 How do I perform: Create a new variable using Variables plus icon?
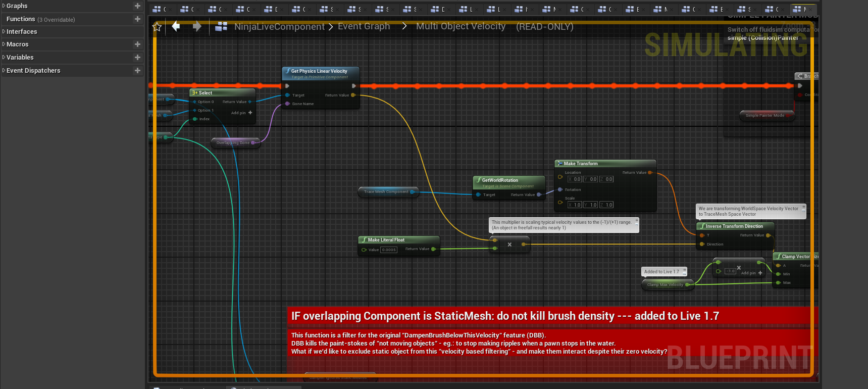(137, 58)
